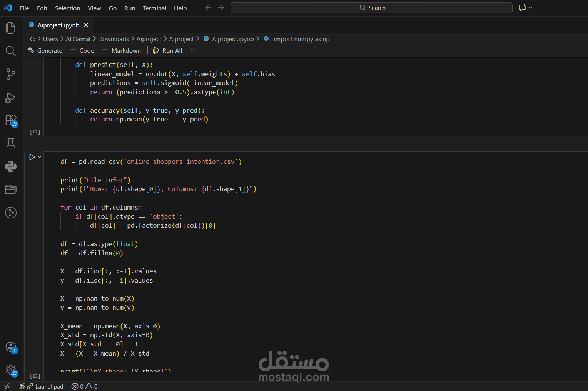This screenshot has height=391, width=588.
Task: Open the run cell options dropdown arrow
Action: 40,157
